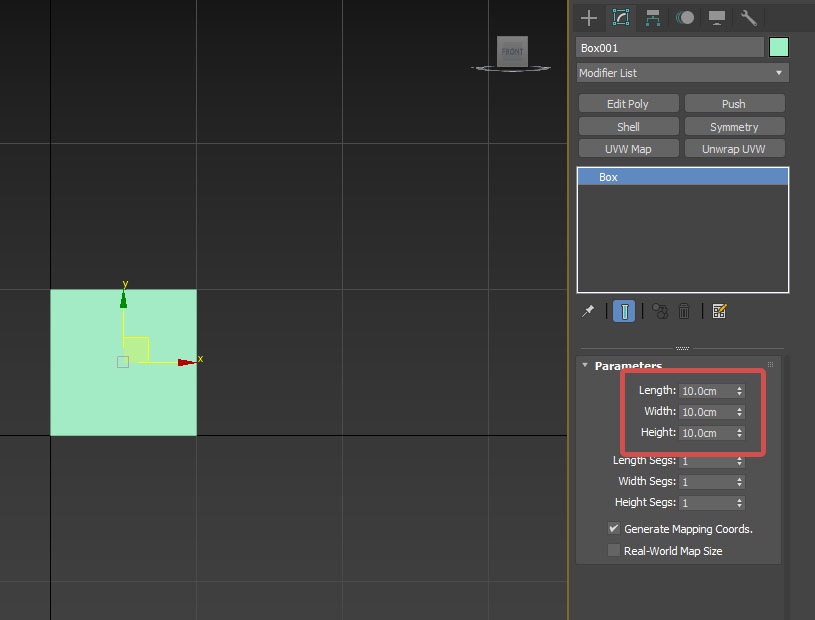
Task: Apply the Unwrap UVW modifier
Action: point(734,149)
